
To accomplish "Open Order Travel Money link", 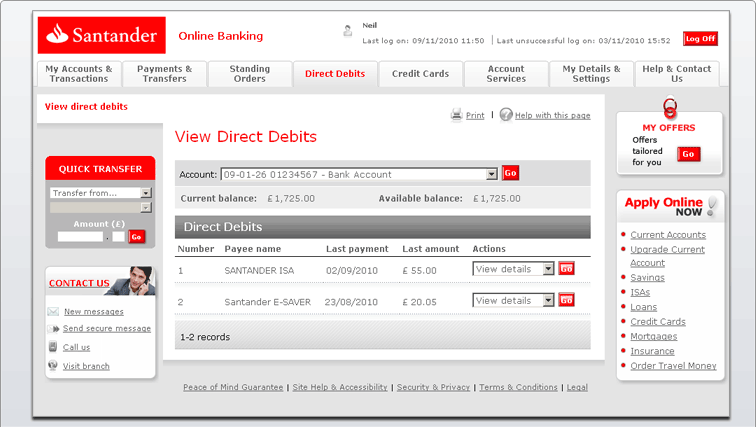I will click(x=674, y=366).
